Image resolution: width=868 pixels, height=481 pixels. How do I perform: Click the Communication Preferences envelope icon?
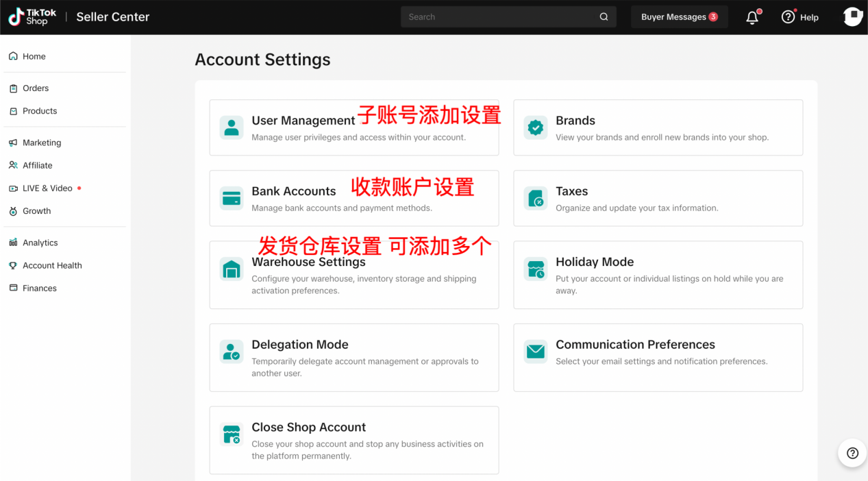pos(536,351)
